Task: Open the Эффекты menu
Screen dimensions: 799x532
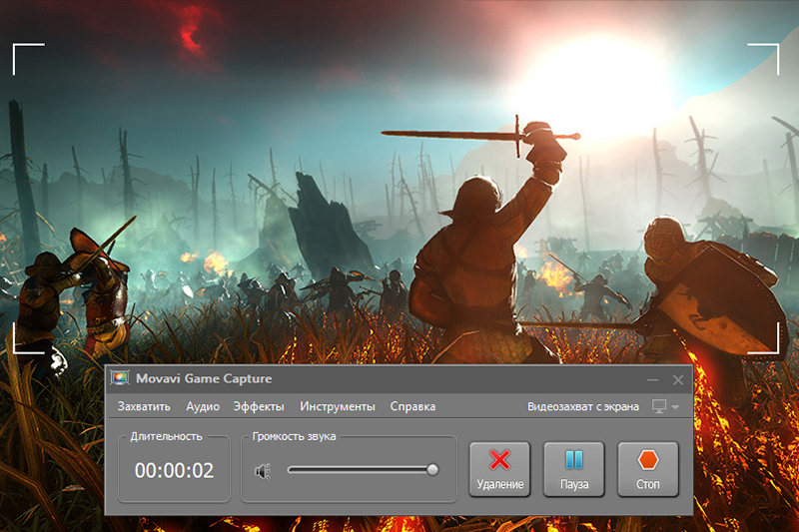Action: 259,406
